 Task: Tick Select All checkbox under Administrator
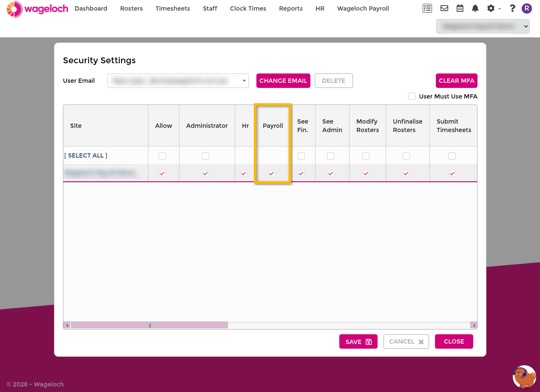tap(205, 156)
